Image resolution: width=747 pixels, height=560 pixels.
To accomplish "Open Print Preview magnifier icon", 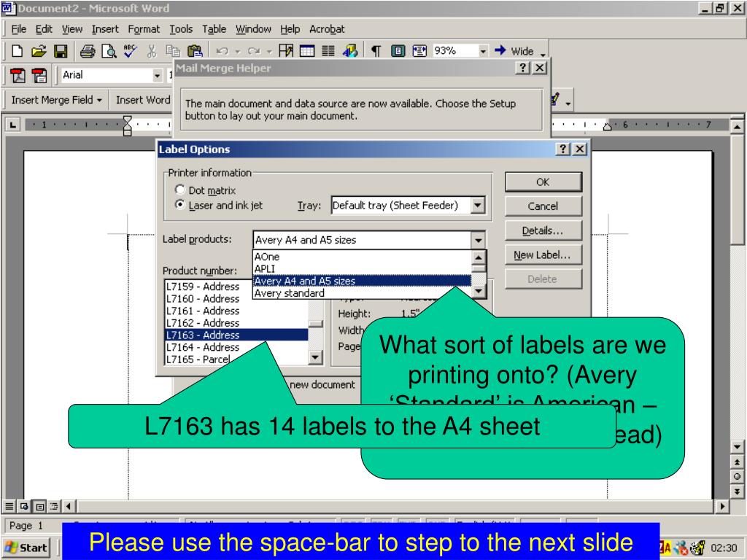I will click(109, 51).
